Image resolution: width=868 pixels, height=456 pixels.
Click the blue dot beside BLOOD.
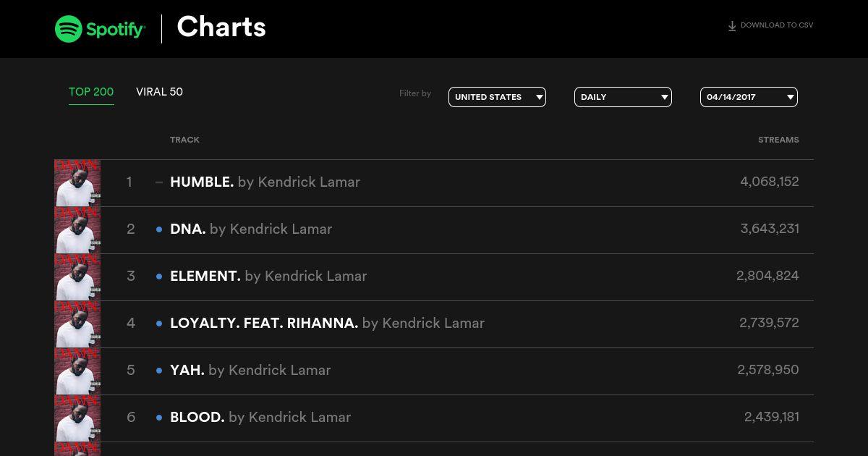point(159,418)
